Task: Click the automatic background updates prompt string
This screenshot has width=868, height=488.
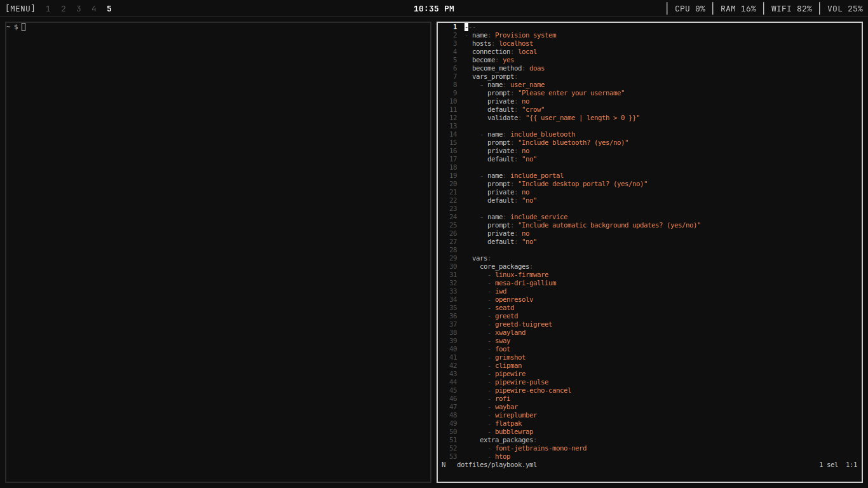Action: [609, 226]
